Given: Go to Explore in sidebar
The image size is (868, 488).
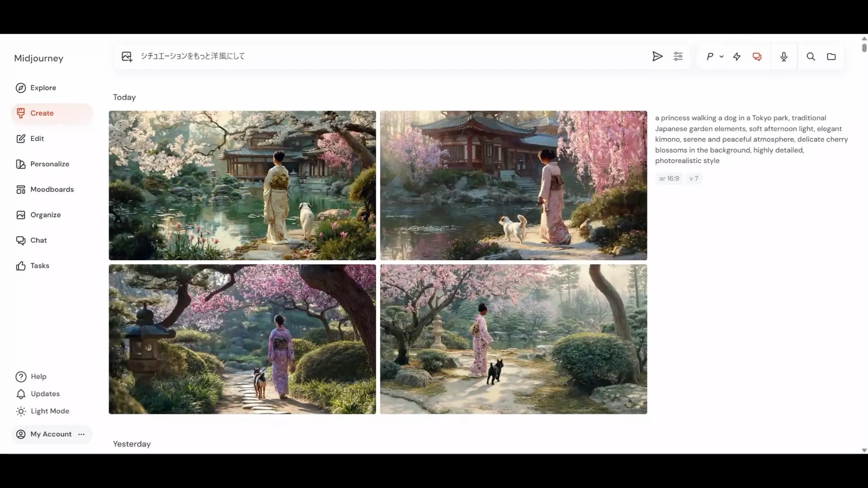Looking at the screenshot, I should point(43,88).
